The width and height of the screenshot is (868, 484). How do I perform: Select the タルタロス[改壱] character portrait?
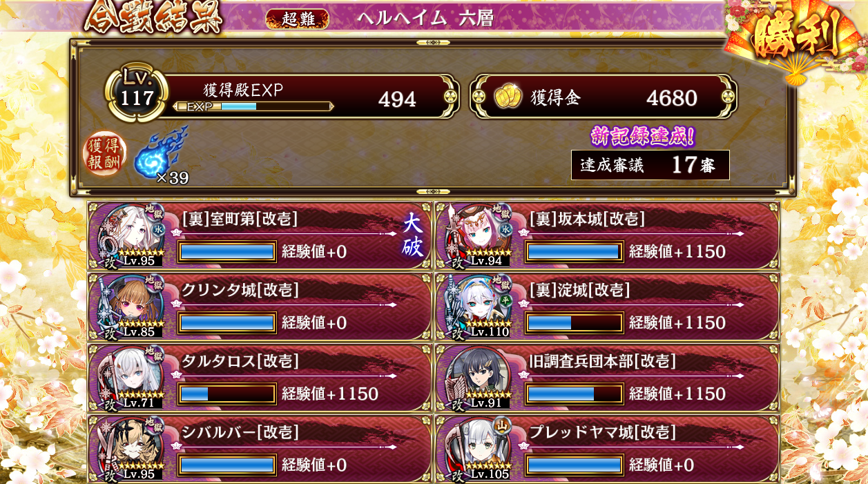click(130, 378)
